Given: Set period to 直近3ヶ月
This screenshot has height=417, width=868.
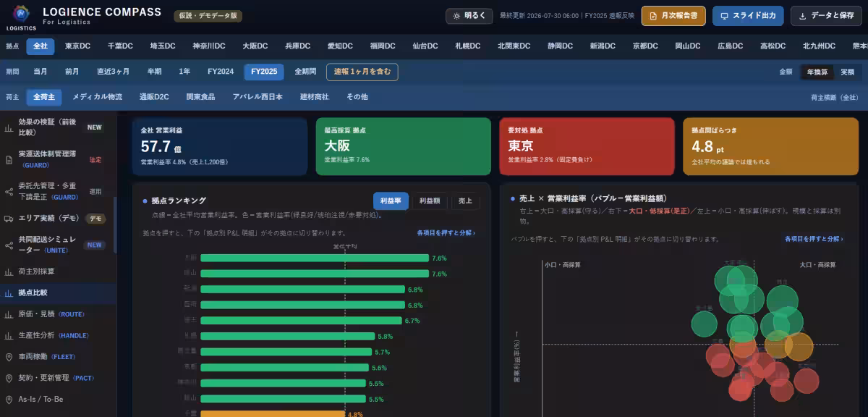Looking at the screenshot, I should tap(113, 72).
